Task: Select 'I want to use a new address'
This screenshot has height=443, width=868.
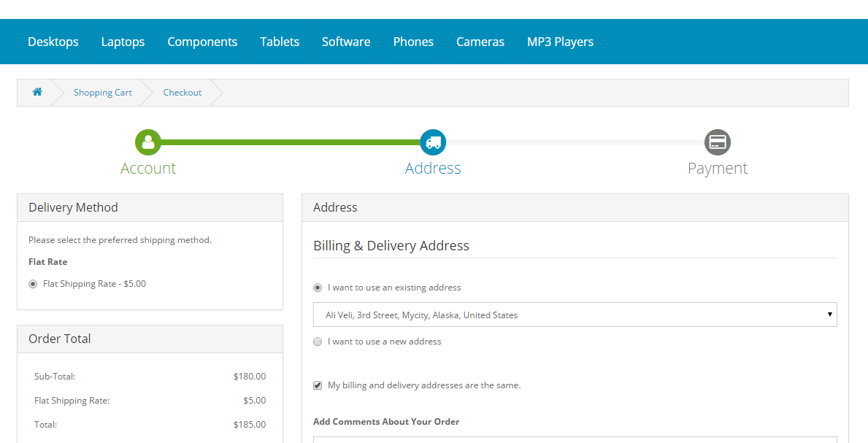Action: [x=318, y=341]
